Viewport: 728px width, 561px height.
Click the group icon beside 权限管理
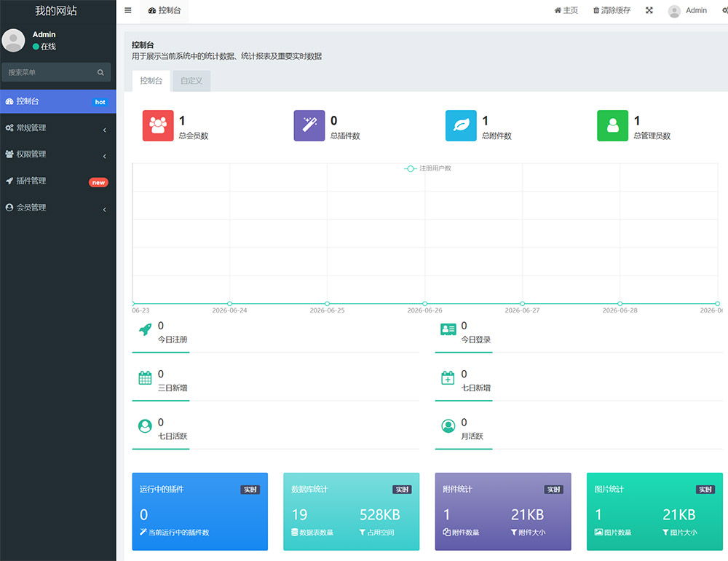click(9, 154)
